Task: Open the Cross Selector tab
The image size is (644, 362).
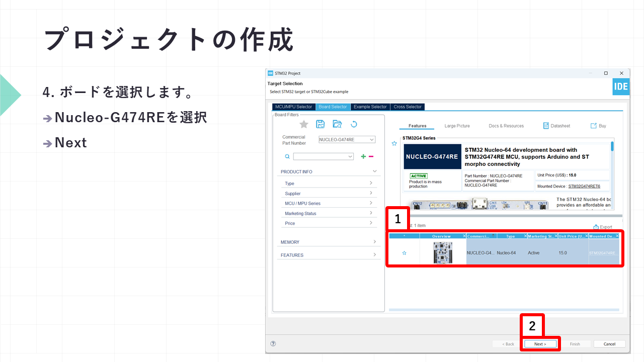Action: pyautogui.click(x=408, y=107)
